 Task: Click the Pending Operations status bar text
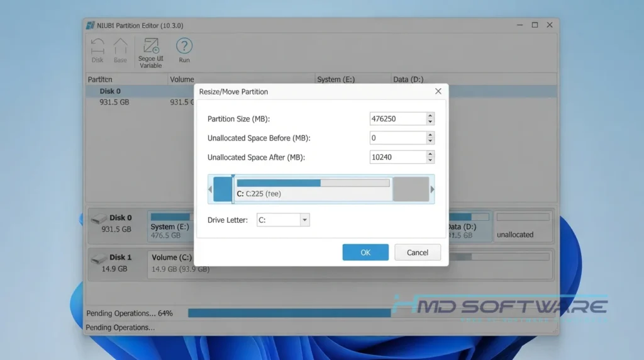coord(120,327)
